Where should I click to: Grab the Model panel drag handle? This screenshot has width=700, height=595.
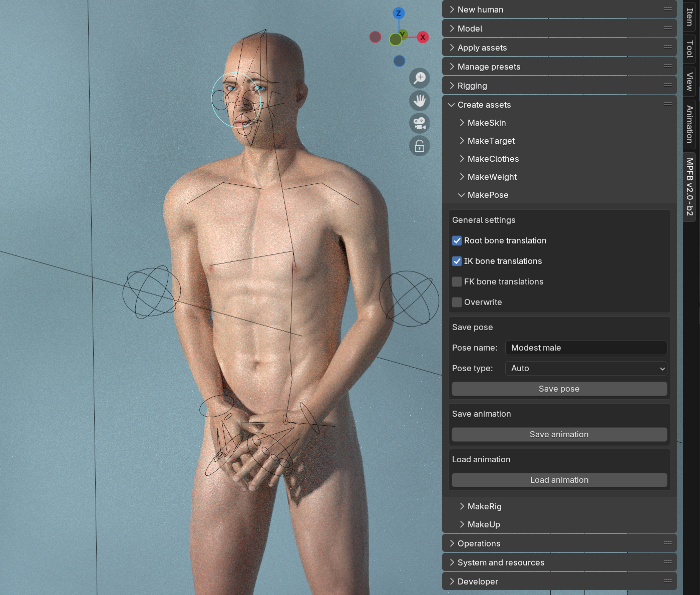[668, 28]
